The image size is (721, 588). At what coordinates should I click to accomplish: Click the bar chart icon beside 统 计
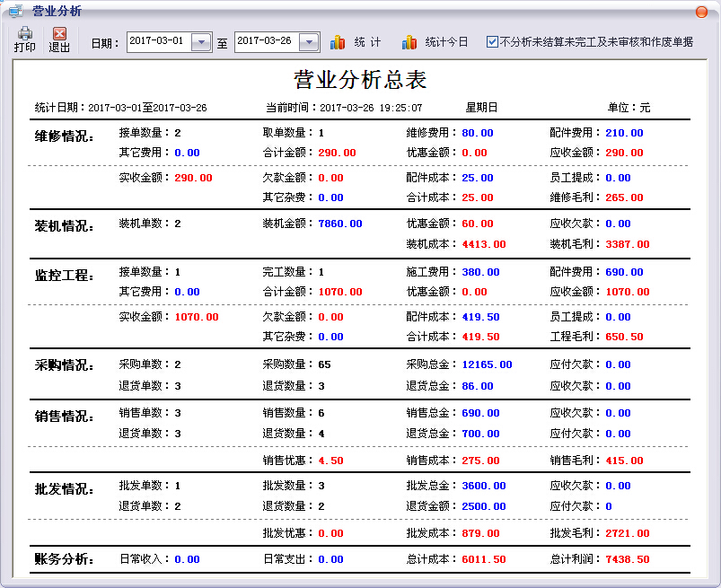[x=338, y=42]
